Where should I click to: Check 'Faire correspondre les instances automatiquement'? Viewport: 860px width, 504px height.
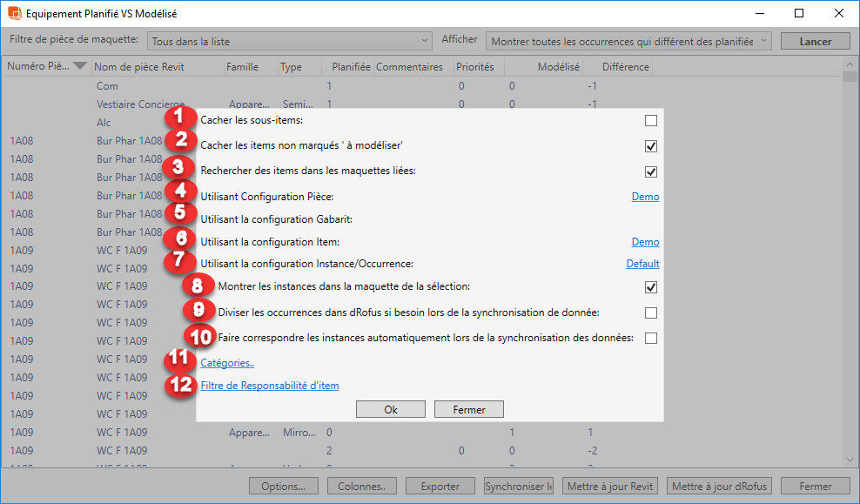tap(651, 338)
